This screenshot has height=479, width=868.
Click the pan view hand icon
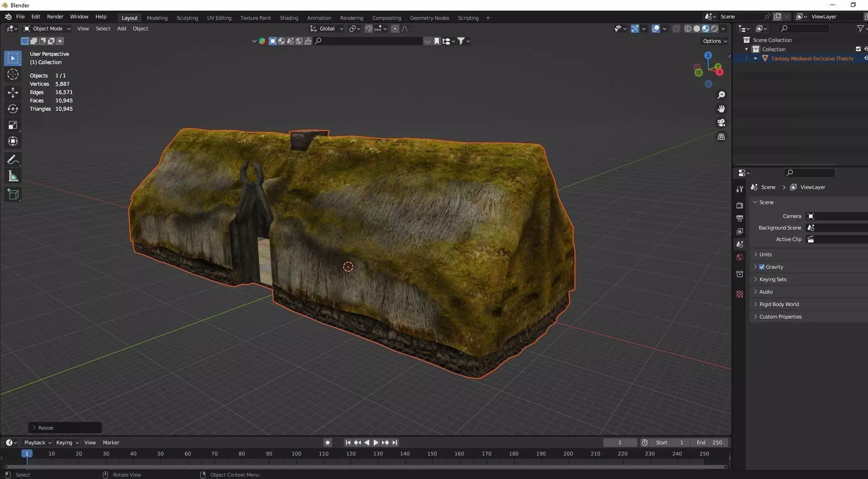point(721,109)
